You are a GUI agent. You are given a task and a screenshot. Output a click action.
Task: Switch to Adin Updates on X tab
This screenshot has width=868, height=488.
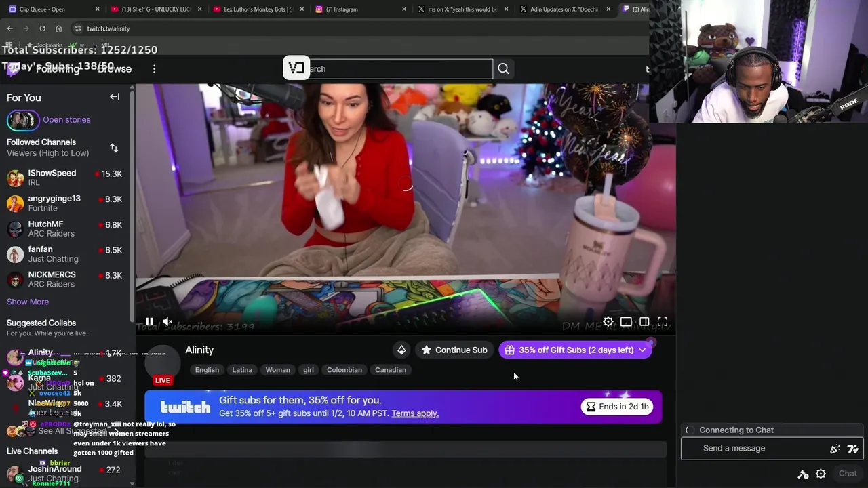[564, 9]
